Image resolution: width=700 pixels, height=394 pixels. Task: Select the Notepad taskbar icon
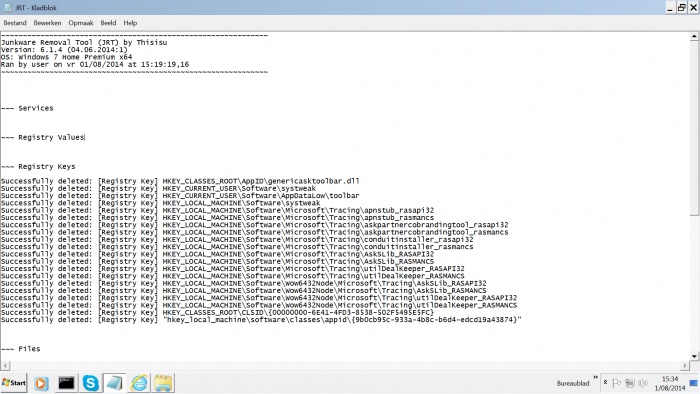click(114, 383)
